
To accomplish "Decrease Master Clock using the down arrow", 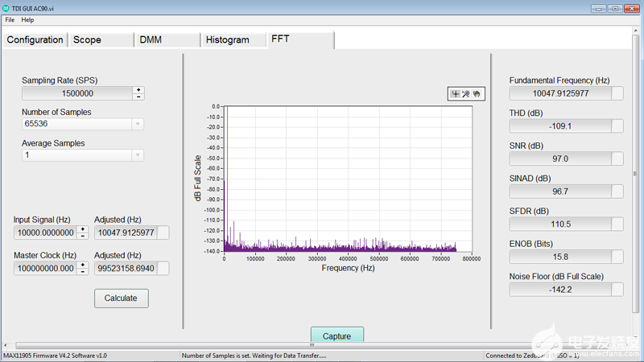I will (83, 271).
